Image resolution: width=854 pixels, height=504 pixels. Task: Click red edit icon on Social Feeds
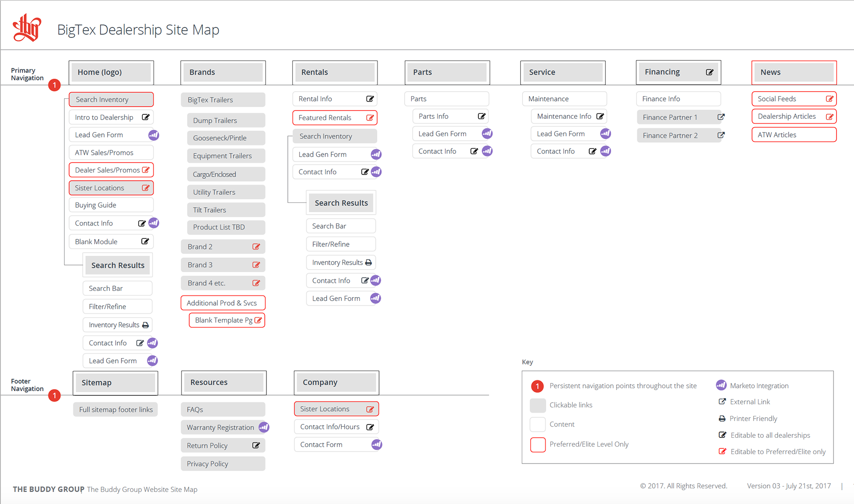click(829, 99)
